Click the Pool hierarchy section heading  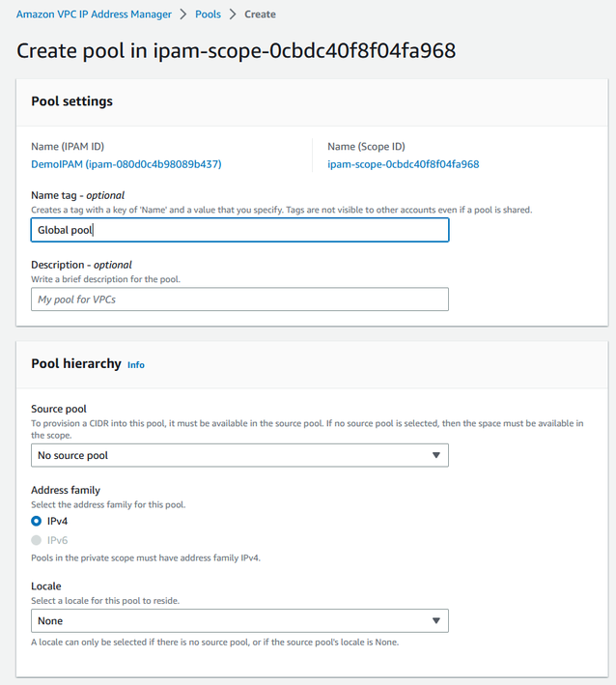coord(76,364)
